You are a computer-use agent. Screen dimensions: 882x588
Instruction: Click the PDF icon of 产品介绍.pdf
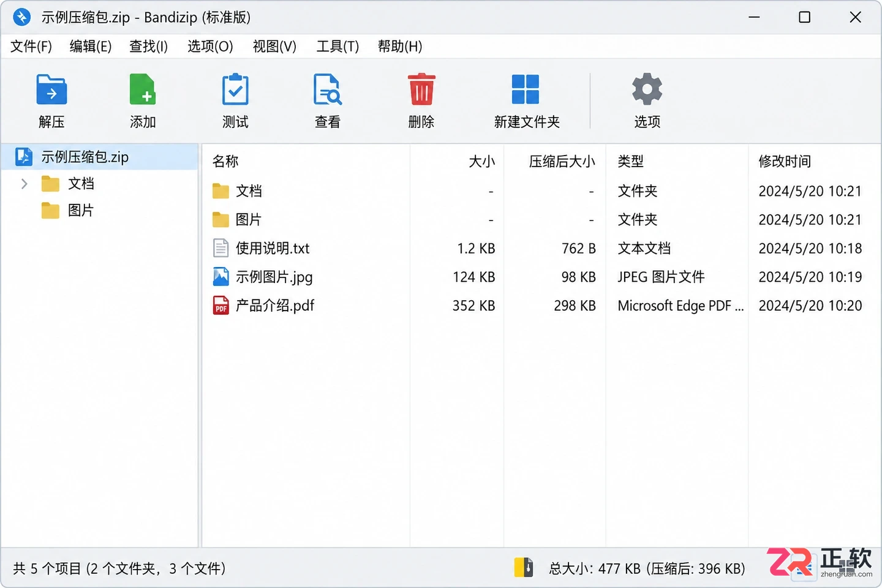coord(221,305)
